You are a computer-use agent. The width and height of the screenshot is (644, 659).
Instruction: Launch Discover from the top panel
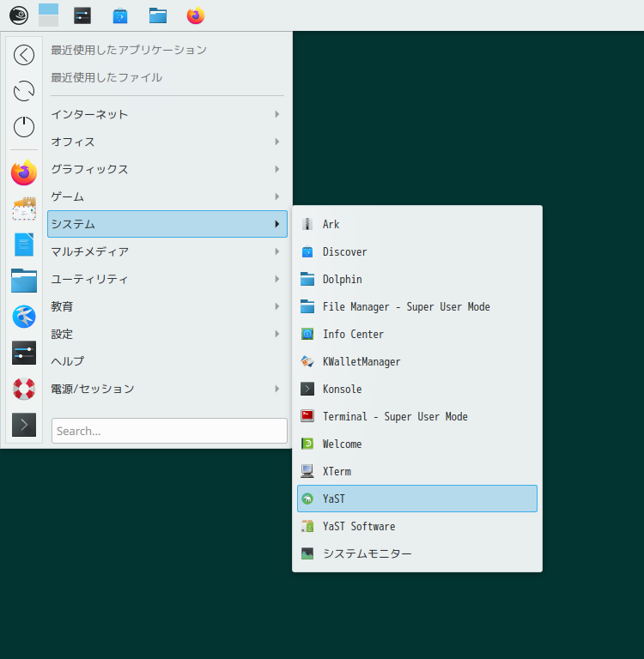pyautogui.click(x=120, y=16)
